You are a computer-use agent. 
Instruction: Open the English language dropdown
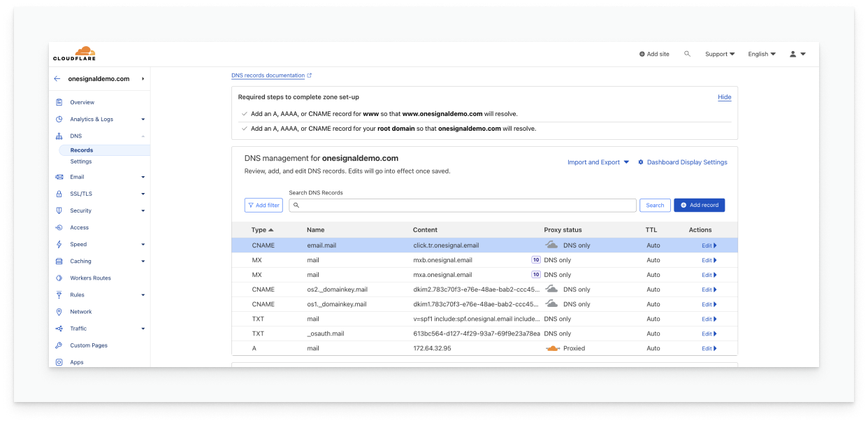click(x=762, y=54)
